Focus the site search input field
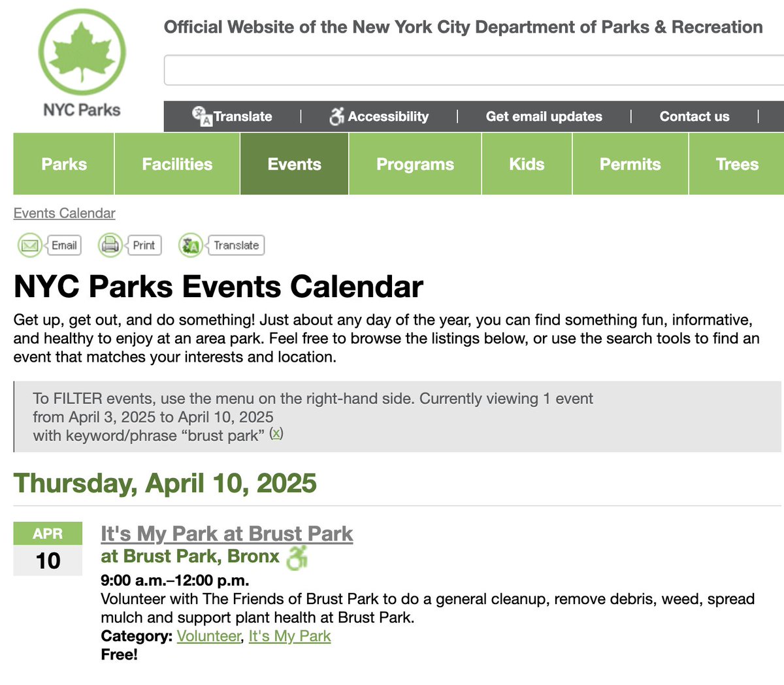Screen dimensions: 784x685 (474, 70)
